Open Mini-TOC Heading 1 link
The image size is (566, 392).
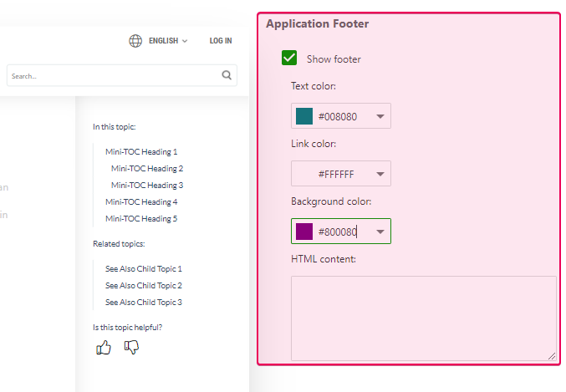[141, 152]
